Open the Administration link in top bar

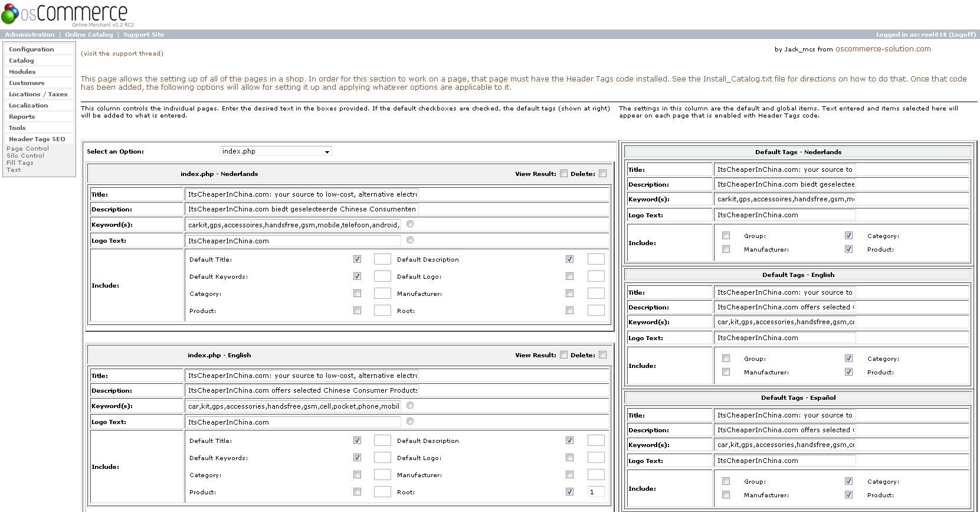[30, 35]
